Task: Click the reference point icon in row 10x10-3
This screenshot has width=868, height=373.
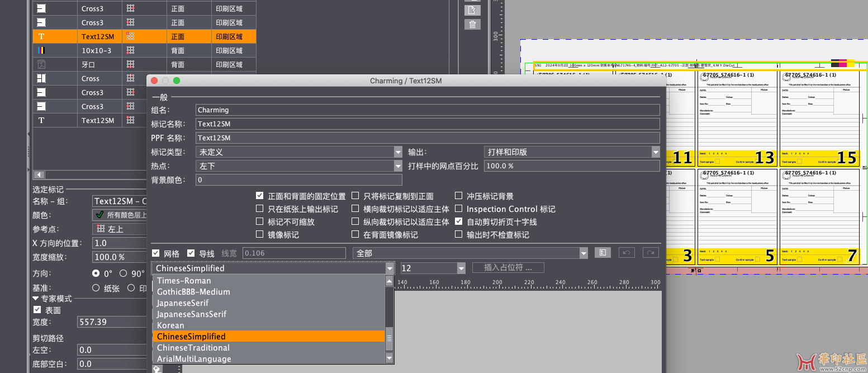Action: 130,50
